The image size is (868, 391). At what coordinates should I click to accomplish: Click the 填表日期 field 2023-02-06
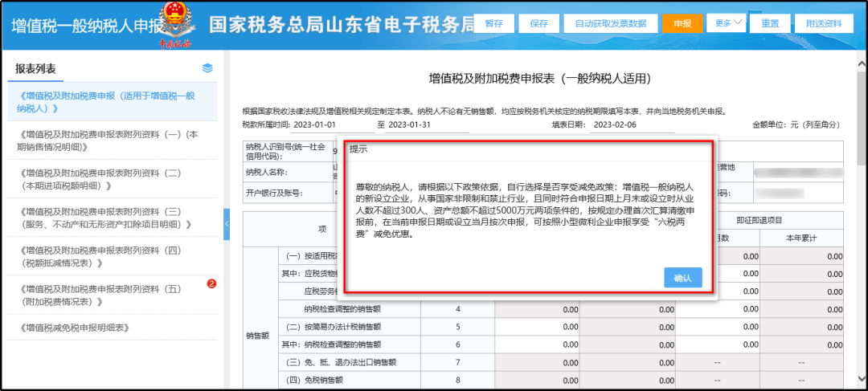(633, 125)
